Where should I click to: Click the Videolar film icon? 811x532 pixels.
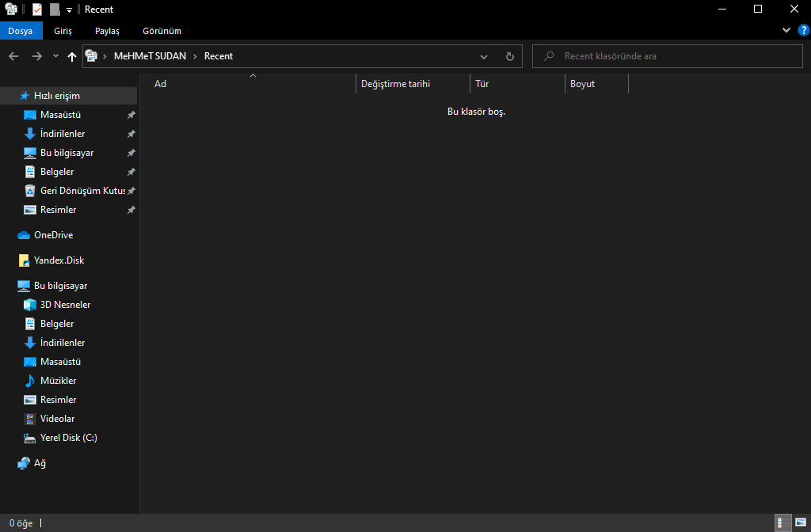(x=30, y=419)
